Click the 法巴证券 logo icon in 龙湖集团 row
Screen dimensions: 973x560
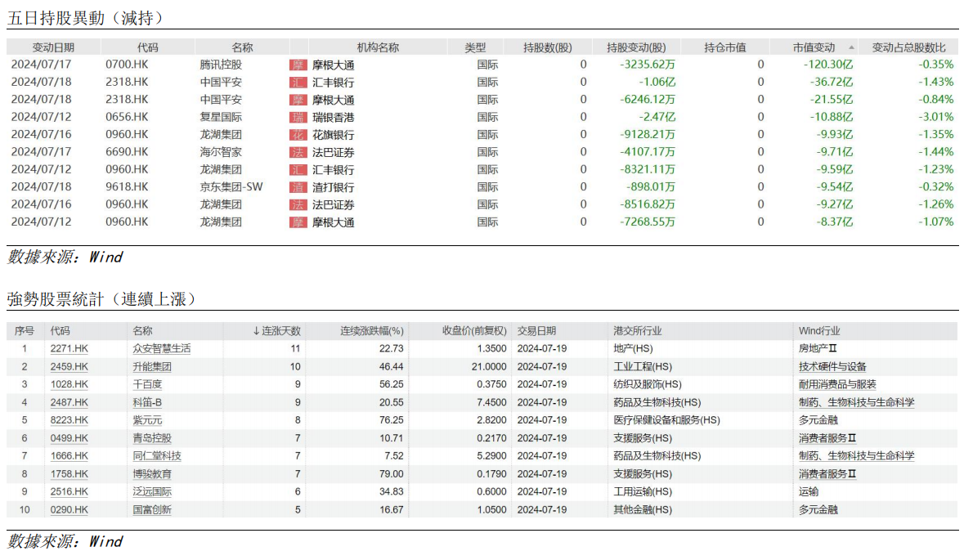tap(298, 204)
